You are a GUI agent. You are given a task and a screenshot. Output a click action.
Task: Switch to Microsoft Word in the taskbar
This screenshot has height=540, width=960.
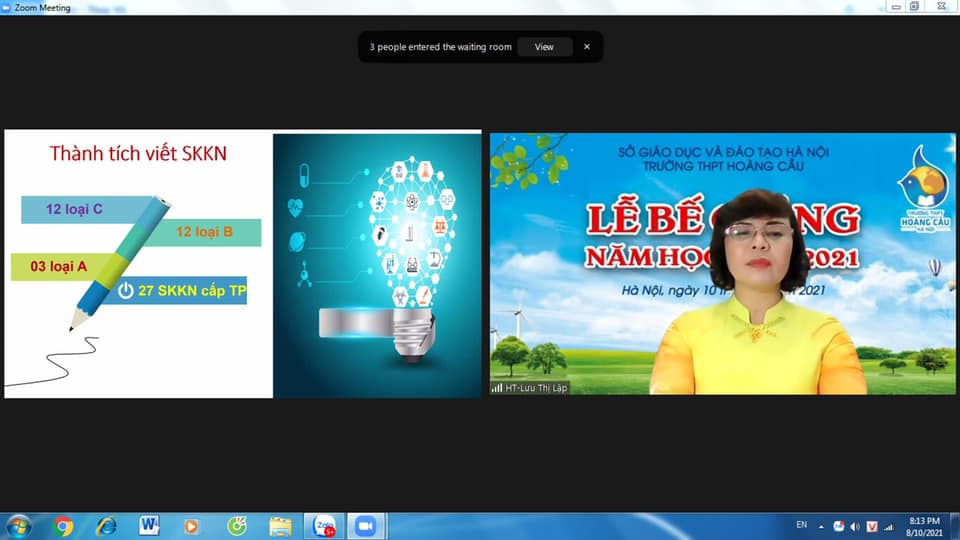pyautogui.click(x=150, y=526)
